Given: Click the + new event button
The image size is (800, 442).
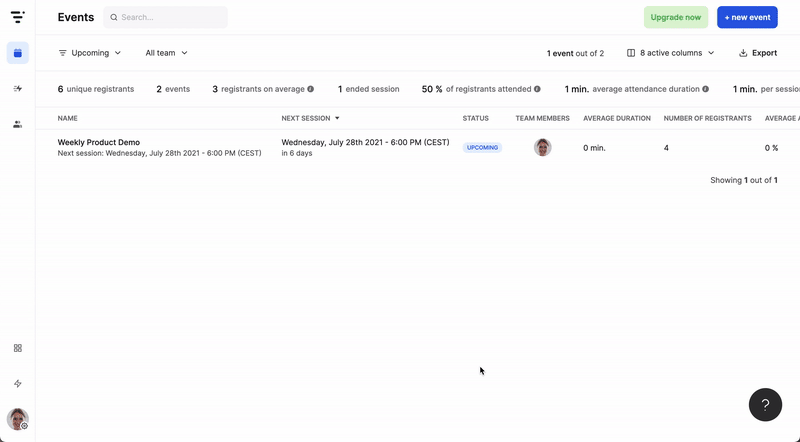Looking at the screenshot, I should coord(747,17).
